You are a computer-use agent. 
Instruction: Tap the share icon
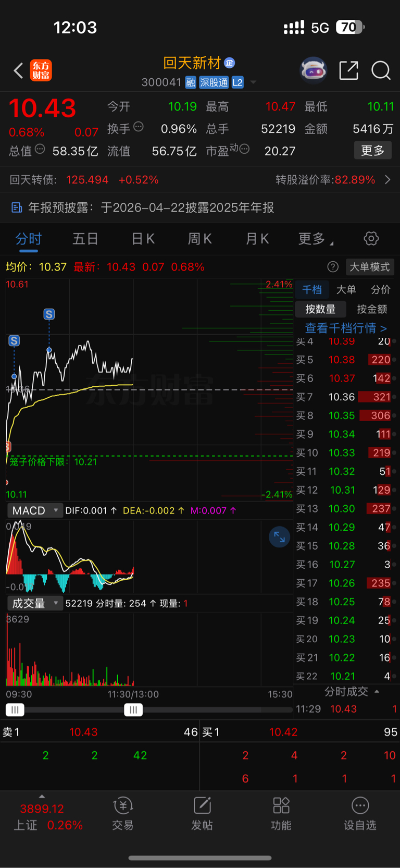click(x=348, y=70)
